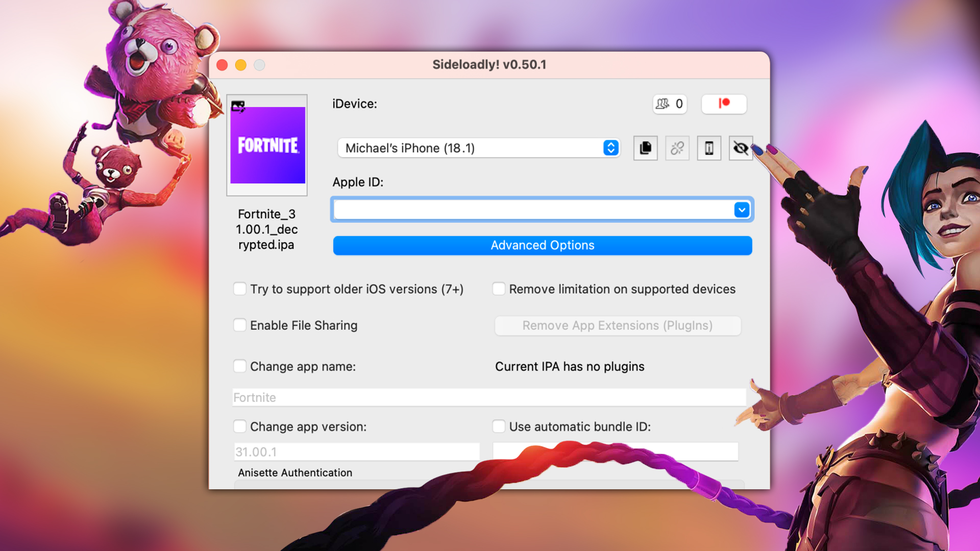Toggle Remove limitation on supported devices
Viewport: 980px width, 551px height.
[x=498, y=288]
